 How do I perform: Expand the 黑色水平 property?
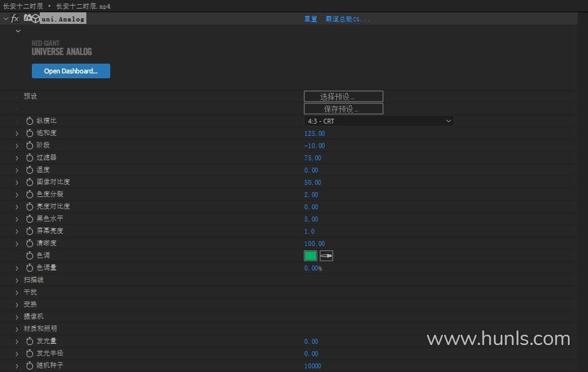(17, 219)
